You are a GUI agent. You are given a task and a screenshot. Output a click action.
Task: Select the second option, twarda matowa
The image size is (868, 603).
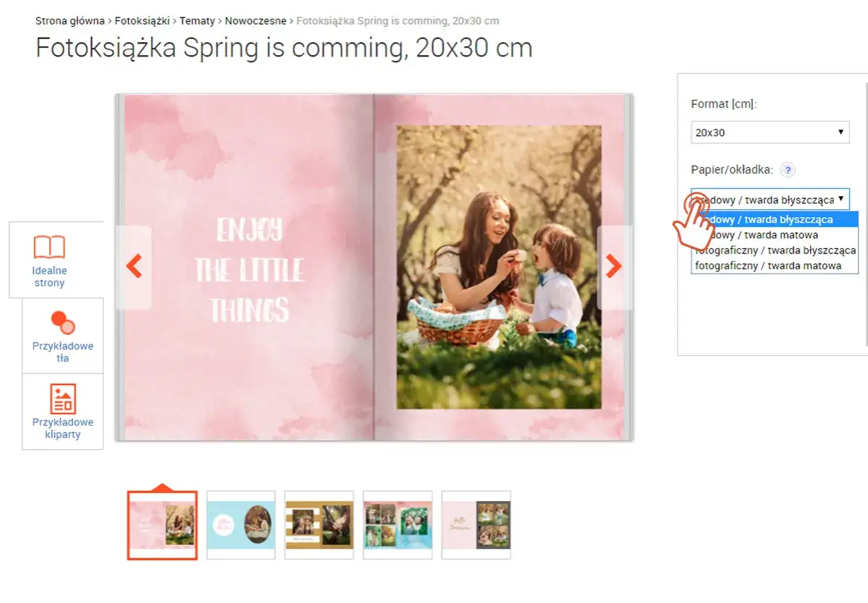(775, 235)
